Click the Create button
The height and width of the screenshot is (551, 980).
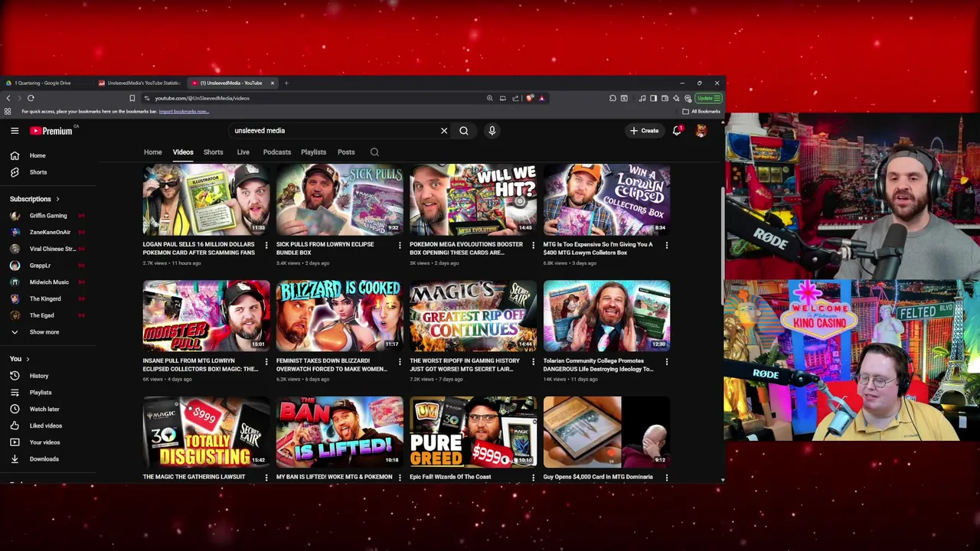click(x=644, y=131)
